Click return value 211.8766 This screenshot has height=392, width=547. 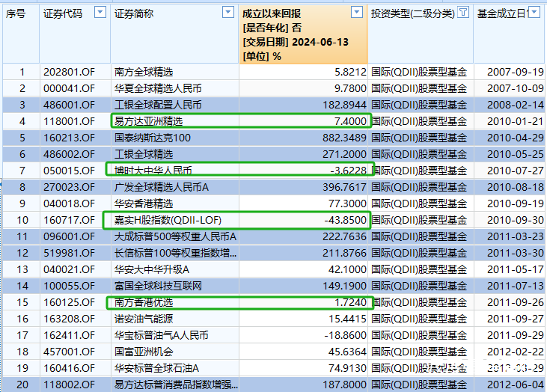[344, 253]
